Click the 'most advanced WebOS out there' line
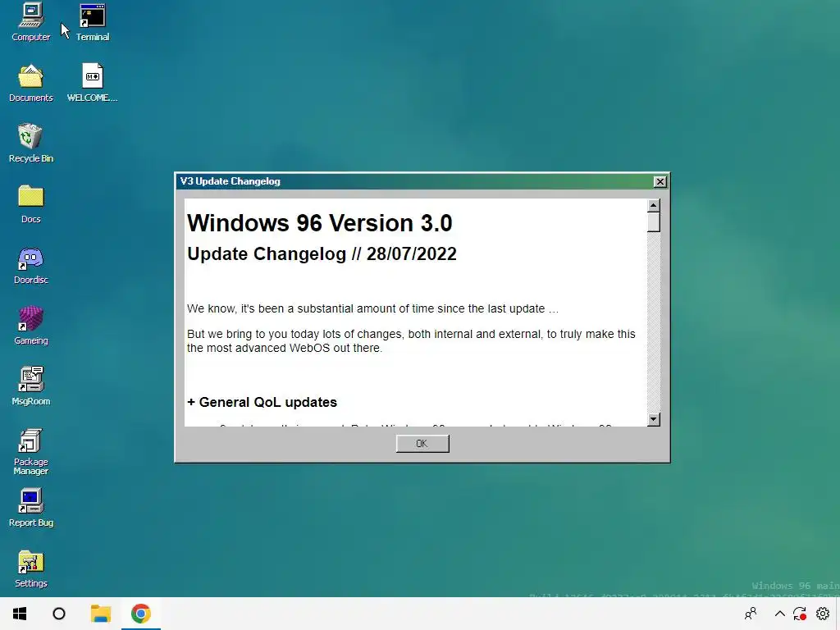 coord(285,348)
